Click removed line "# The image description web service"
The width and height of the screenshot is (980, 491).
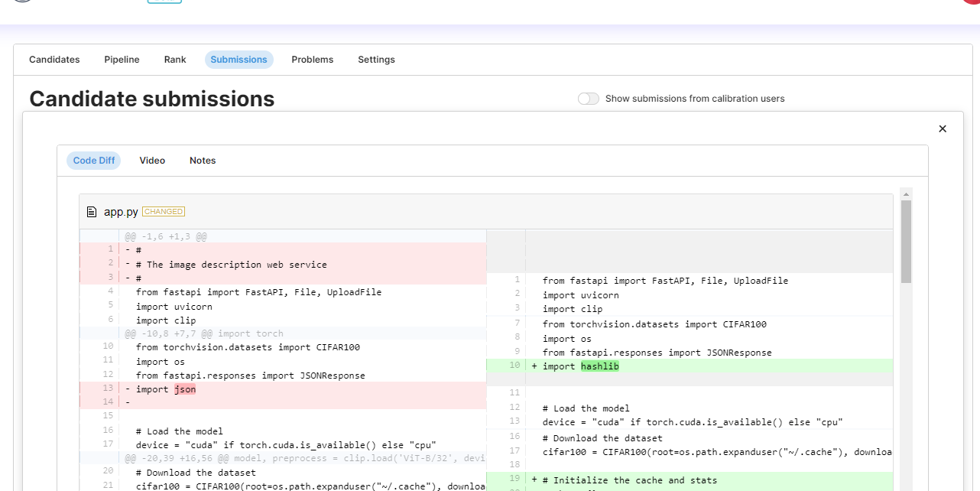(283, 265)
